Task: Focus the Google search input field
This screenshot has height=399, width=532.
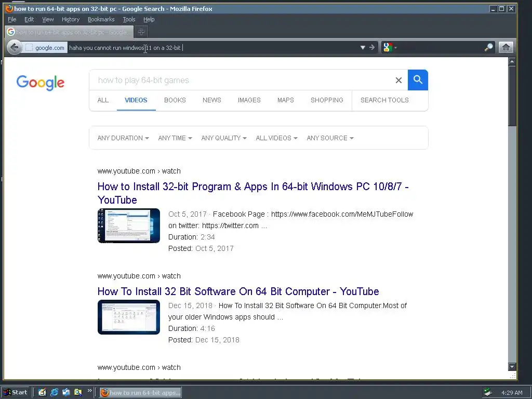Action: [x=243, y=80]
